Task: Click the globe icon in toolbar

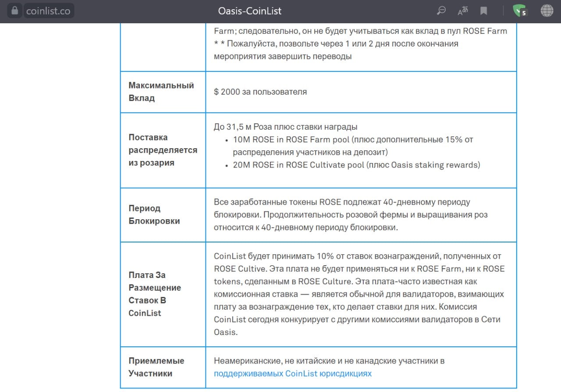Action: point(547,11)
